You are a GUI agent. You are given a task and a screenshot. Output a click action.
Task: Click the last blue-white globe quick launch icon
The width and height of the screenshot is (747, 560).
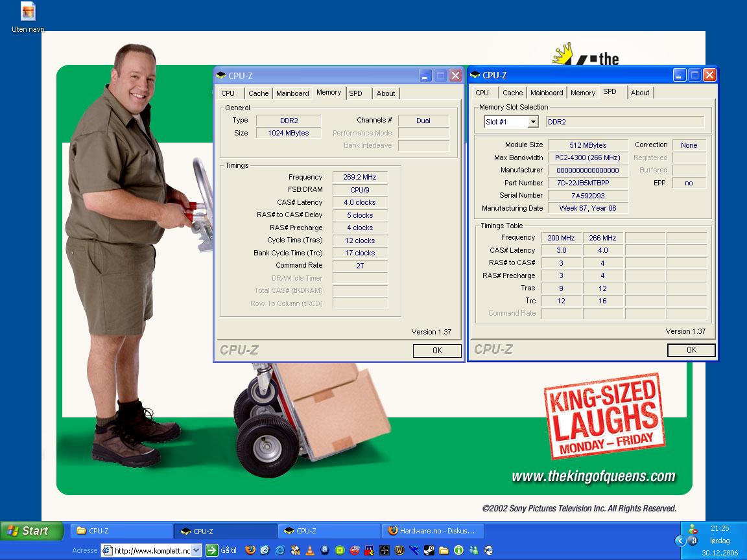coord(488,550)
